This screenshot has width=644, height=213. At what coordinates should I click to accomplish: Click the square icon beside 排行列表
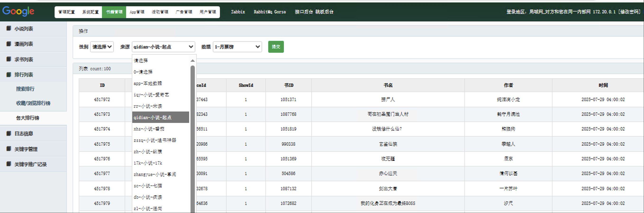pyautogui.click(x=9, y=74)
